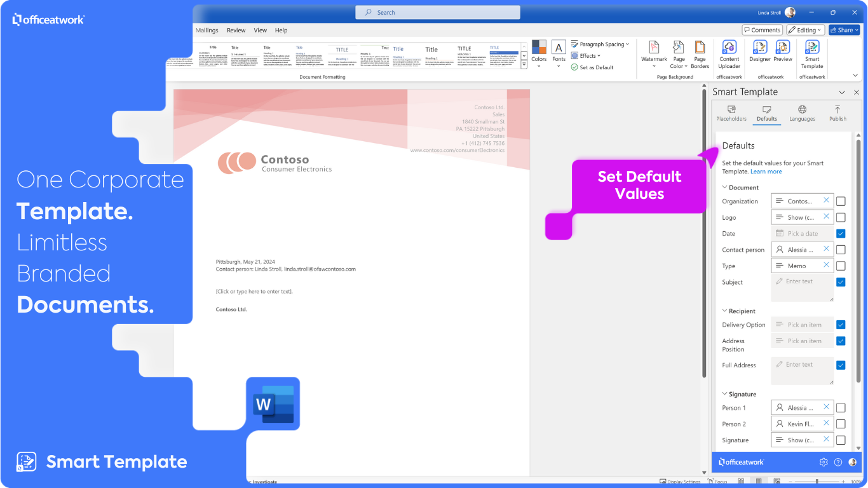This screenshot has height=488, width=868.
Task: Click Linda Stroll's profile picture in title bar
Action: click(x=790, y=12)
